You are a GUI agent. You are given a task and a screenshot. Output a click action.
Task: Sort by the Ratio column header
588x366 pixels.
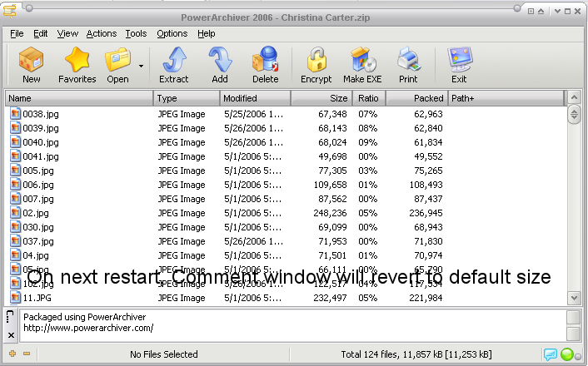coord(369,98)
